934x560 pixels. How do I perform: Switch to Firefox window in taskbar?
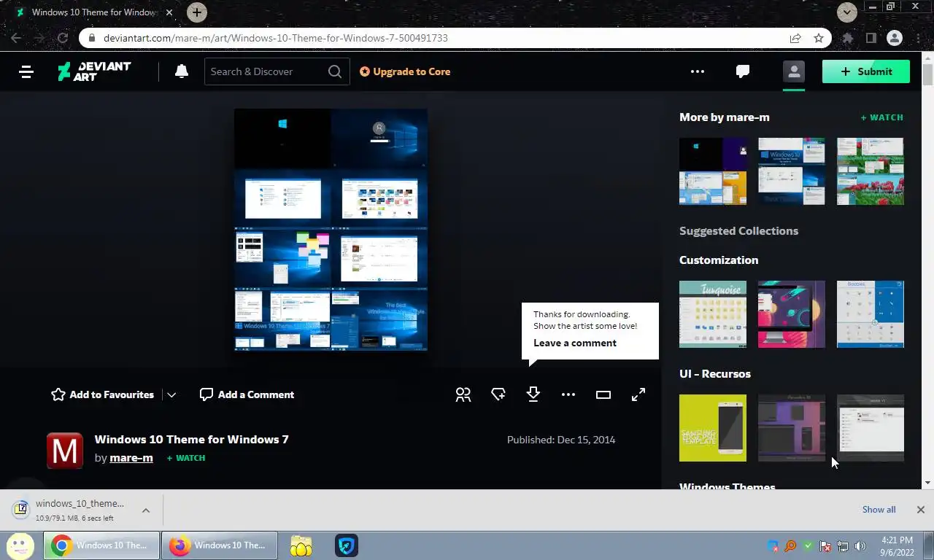click(x=220, y=545)
